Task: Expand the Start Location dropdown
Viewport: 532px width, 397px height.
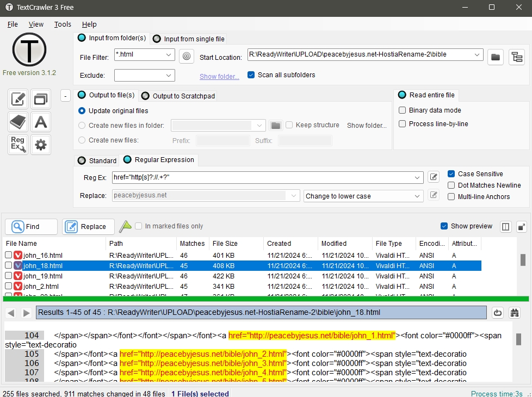Action: (x=477, y=54)
